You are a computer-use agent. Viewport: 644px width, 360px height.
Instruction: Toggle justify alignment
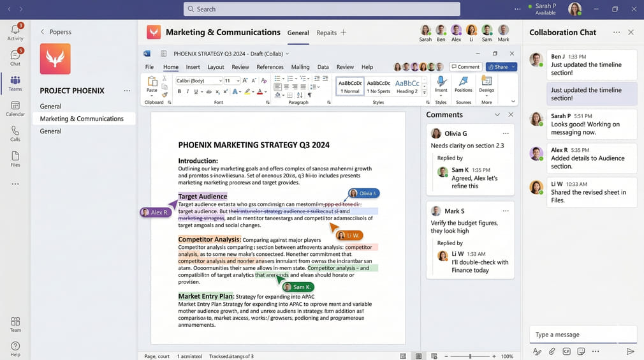(303, 87)
